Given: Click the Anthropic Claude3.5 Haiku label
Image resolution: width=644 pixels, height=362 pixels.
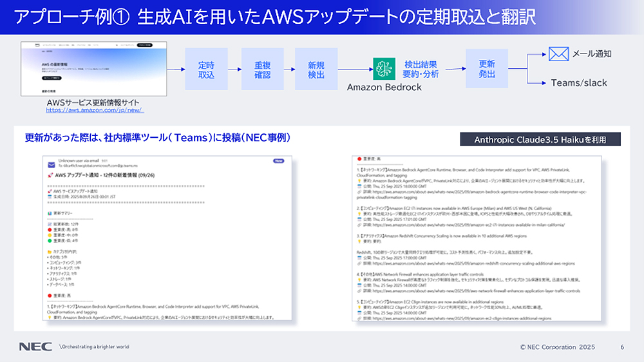Looking at the screenshot, I should [541, 139].
